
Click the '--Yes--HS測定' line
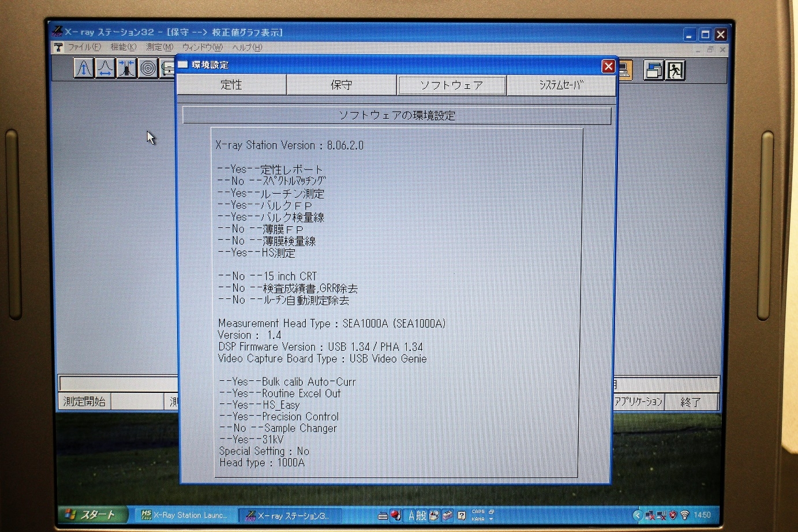[x=257, y=253]
